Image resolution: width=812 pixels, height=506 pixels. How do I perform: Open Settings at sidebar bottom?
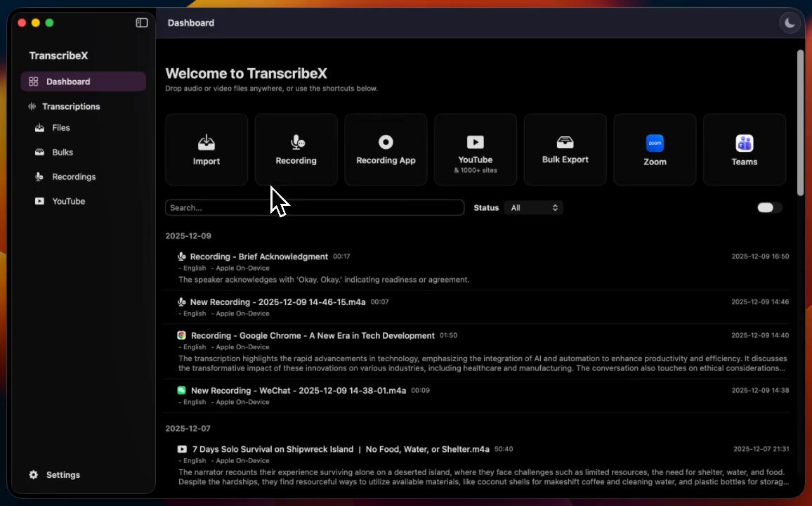coord(63,475)
